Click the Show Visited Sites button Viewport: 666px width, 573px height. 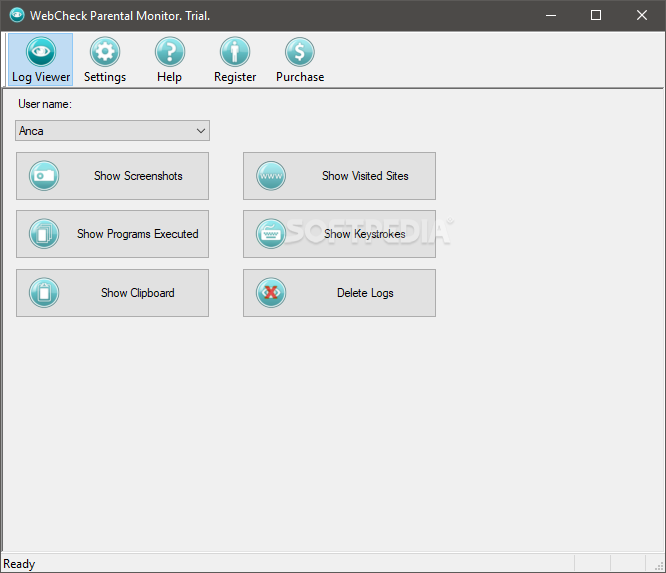click(x=339, y=176)
